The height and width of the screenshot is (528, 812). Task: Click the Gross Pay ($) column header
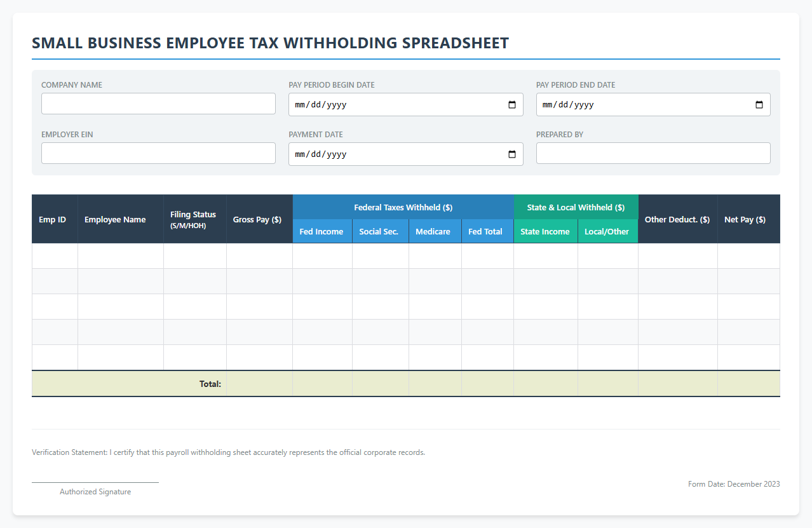259,219
